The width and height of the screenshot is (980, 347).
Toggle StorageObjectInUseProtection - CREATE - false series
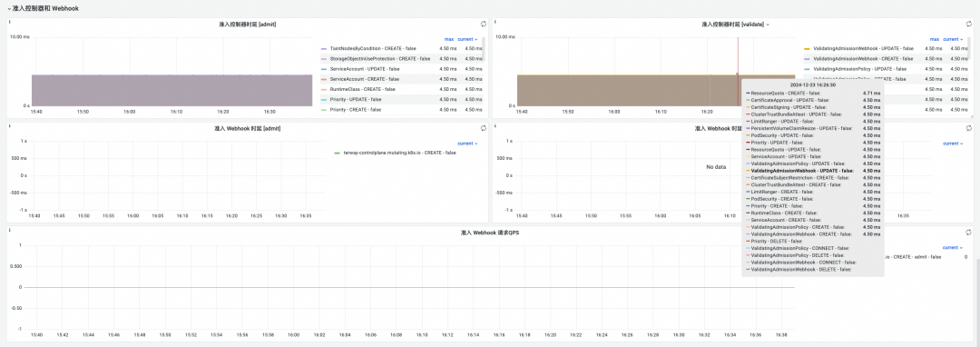380,59
